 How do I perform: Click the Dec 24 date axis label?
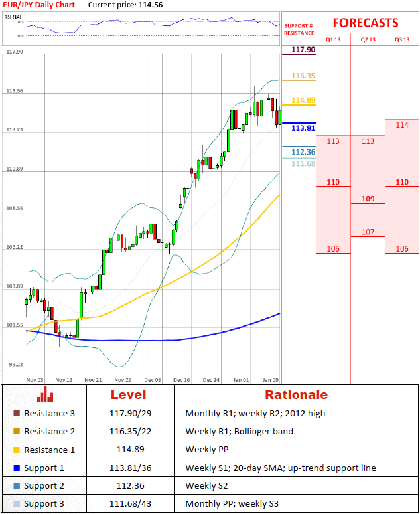[211, 380]
